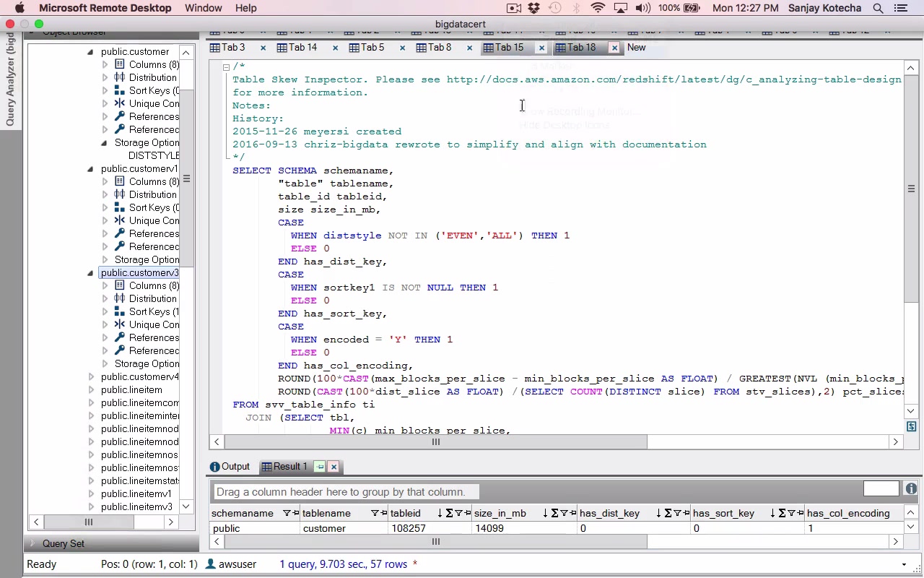The image size is (924, 578).
Task: Click the sort arrow on tableid column
Action: point(439,513)
